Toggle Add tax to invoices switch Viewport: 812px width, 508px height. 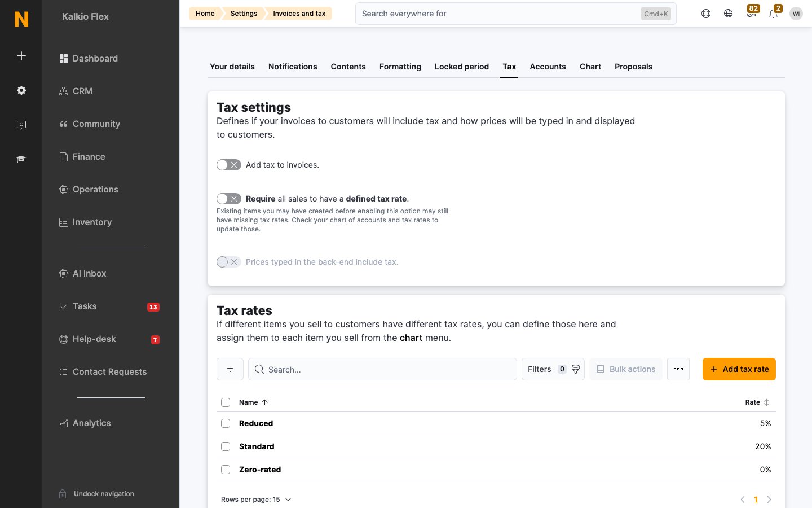tap(229, 165)
